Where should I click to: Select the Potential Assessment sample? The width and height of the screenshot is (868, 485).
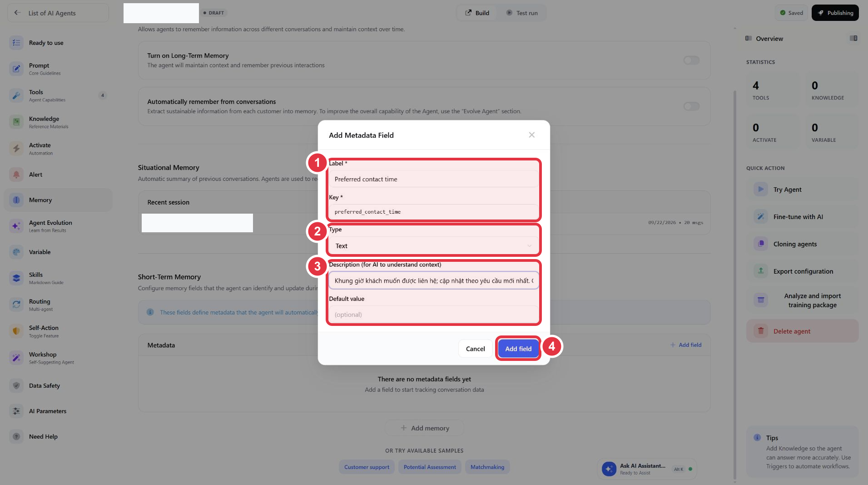pos(430,467)
